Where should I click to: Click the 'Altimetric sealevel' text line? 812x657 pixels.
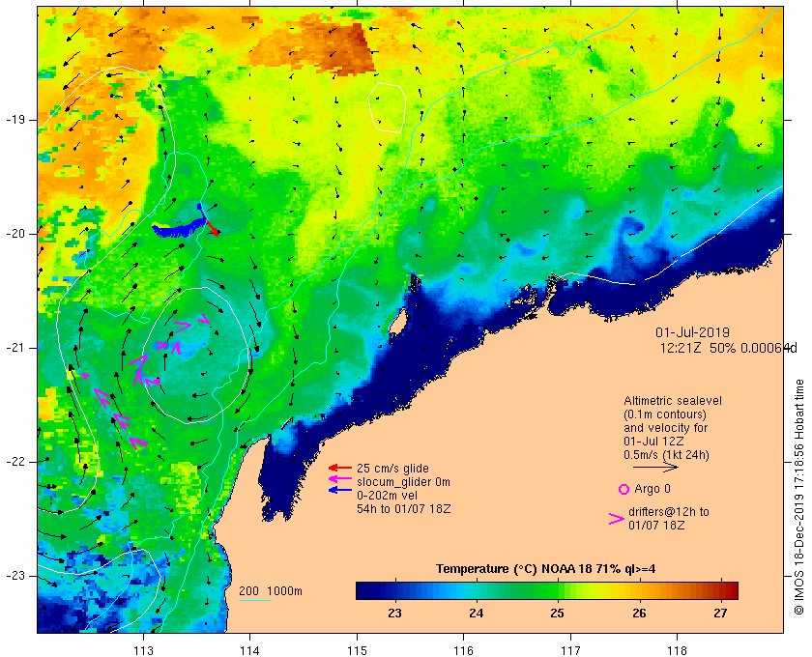coord(673,401)
